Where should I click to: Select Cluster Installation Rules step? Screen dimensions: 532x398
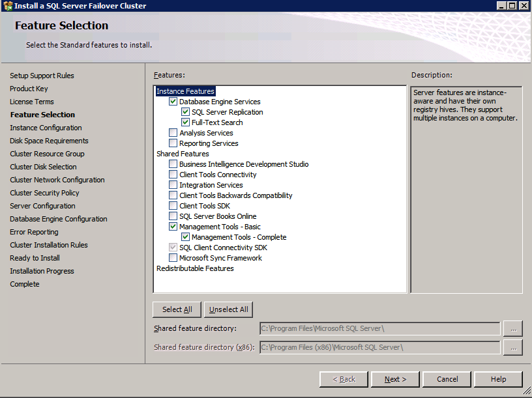click(x=48, y=245)
